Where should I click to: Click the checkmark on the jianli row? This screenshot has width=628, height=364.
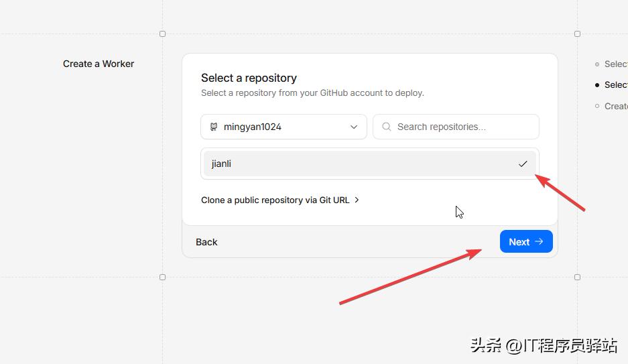(523, 164)
